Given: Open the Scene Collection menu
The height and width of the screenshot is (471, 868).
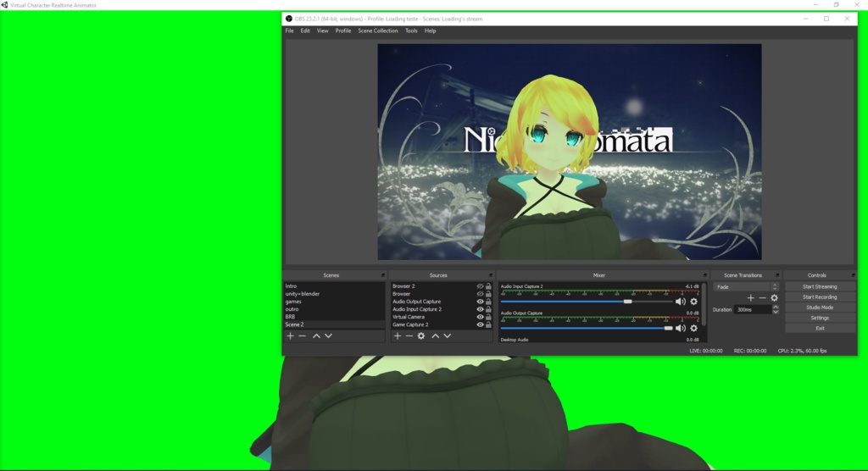Looking at the screenshot, I should pos(378,31).
